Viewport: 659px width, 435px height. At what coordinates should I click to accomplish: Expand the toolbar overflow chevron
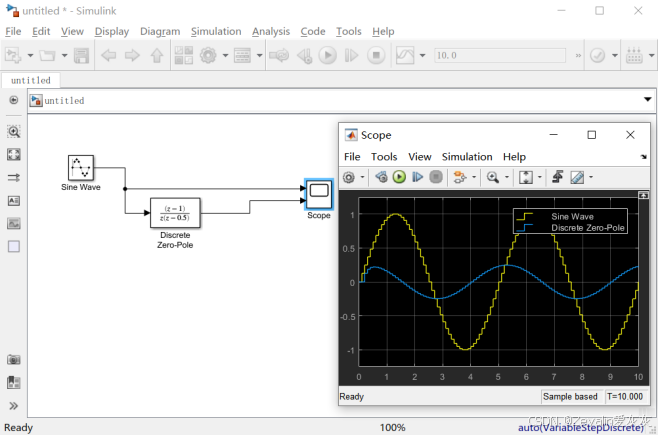(578, 55)
